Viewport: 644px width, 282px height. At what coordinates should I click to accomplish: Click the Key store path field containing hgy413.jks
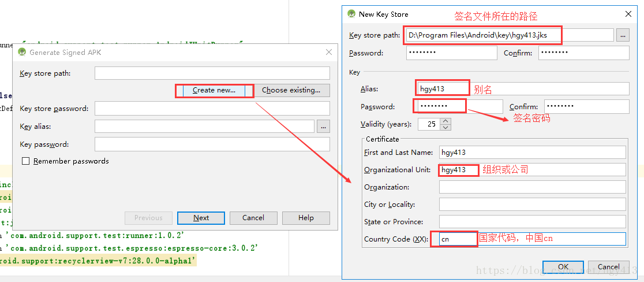point(510,35)
